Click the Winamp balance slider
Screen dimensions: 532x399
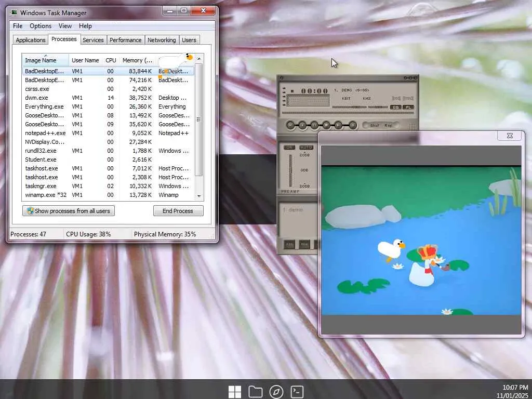378,107
